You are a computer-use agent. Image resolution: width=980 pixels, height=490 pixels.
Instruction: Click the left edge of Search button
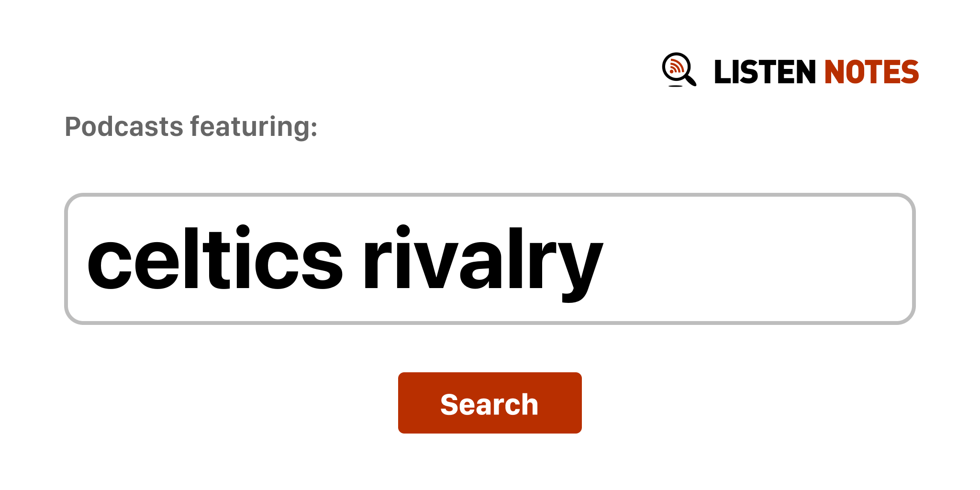(x=403, y=403)
